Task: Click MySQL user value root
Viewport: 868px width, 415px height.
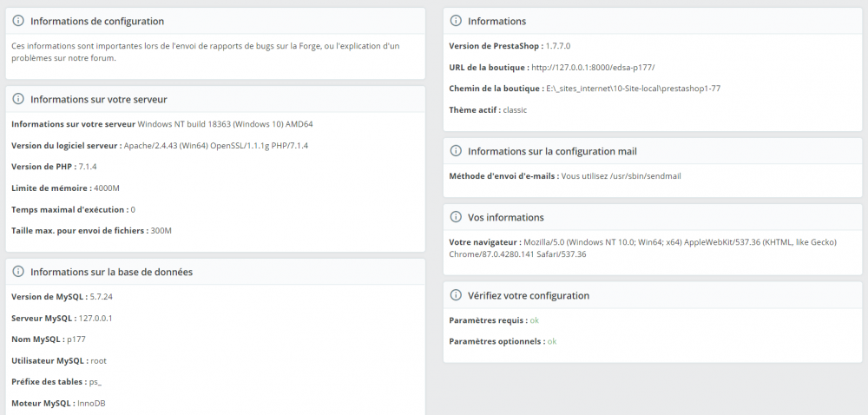Action: [99, 361]
